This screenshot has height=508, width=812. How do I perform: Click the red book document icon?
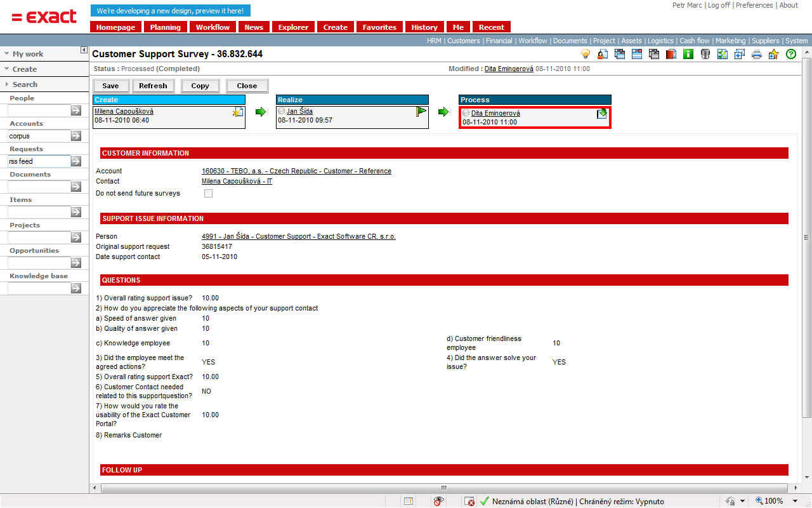pos(671,54)
